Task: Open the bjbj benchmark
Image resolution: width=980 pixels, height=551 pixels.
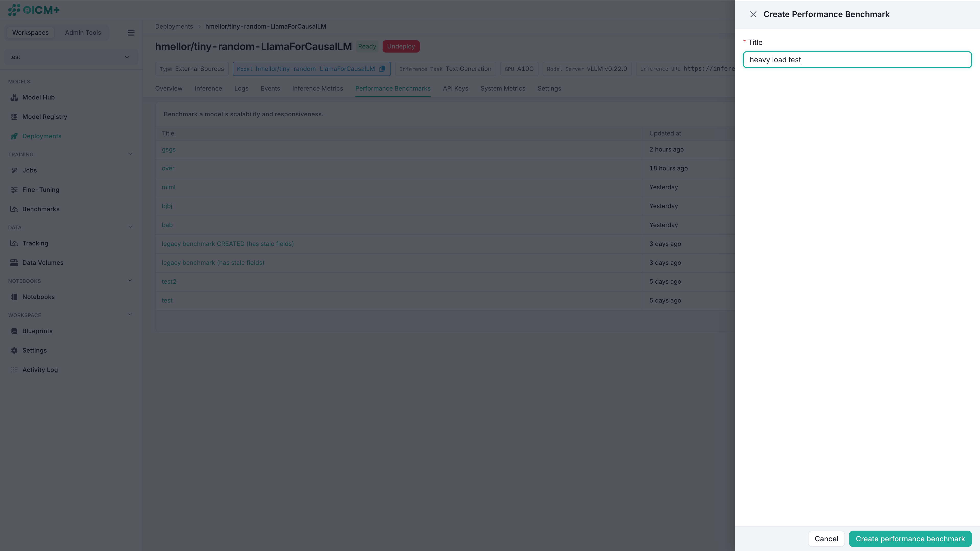Action: click(167, 206)
